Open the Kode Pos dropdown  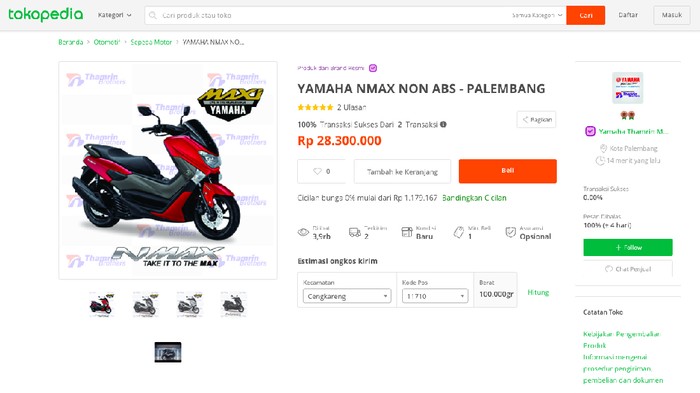point(435,296)
